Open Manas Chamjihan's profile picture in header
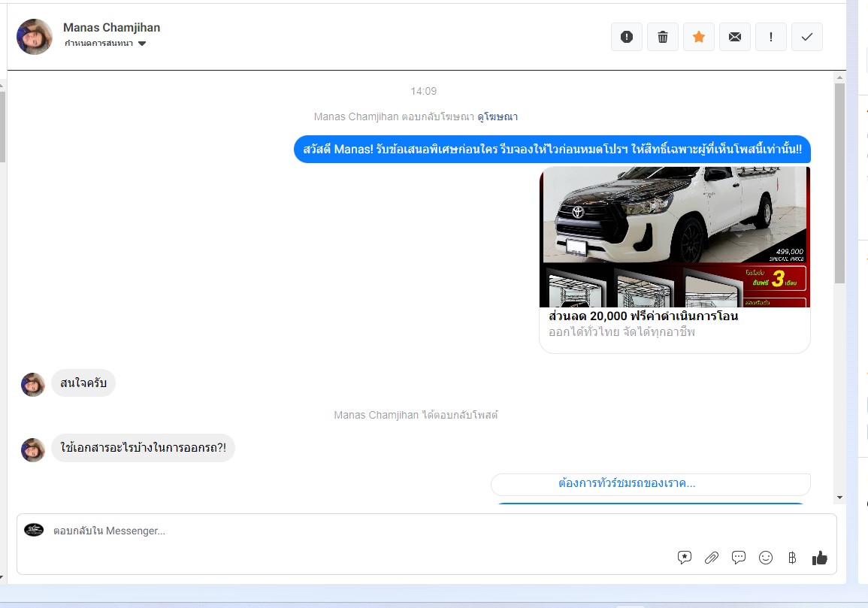Viewport: 868px width, 608px height. coord(35,37)
